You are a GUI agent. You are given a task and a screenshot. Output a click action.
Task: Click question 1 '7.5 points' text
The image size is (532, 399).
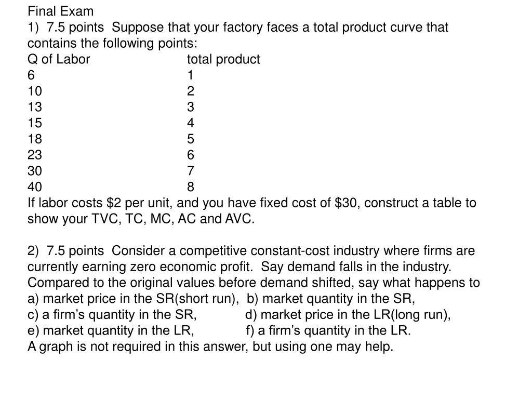(75, 28)
